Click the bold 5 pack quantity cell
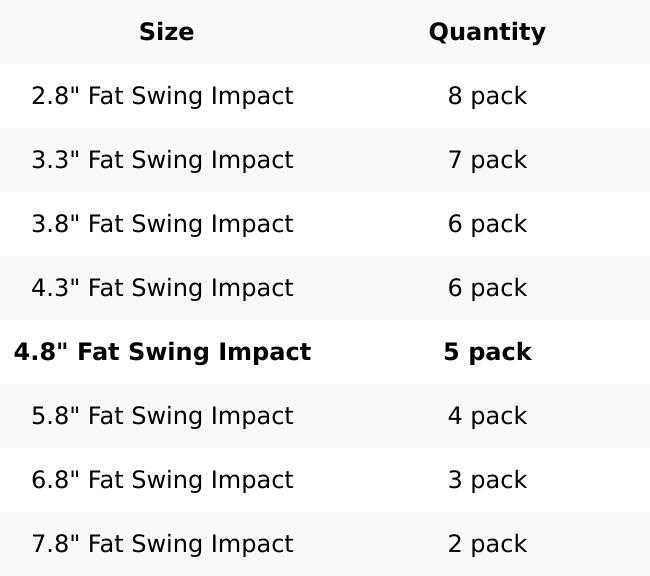 (487, 352)
